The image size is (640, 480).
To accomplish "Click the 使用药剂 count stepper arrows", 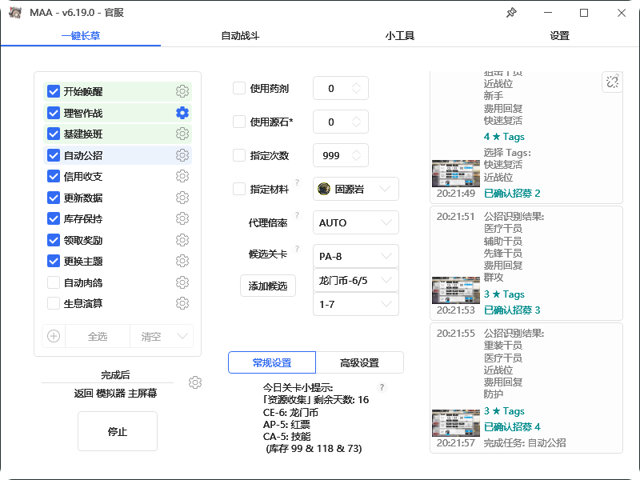I will point(356,88).
